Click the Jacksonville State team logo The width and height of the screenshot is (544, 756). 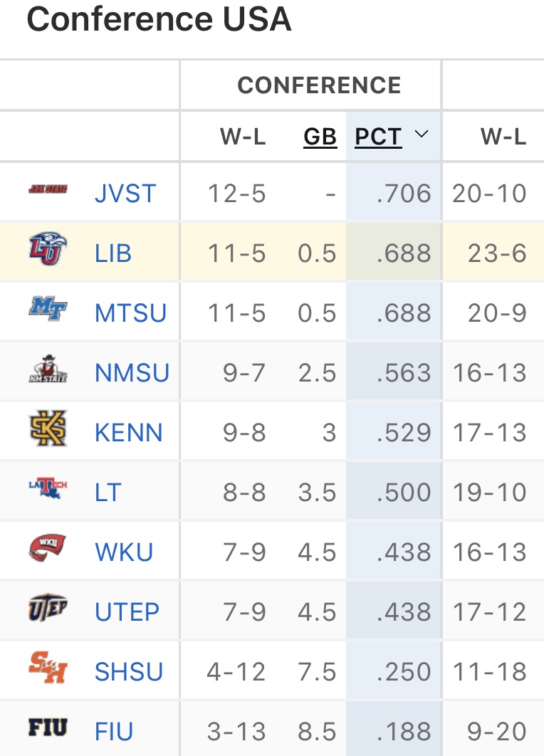(x=48, y=190)
